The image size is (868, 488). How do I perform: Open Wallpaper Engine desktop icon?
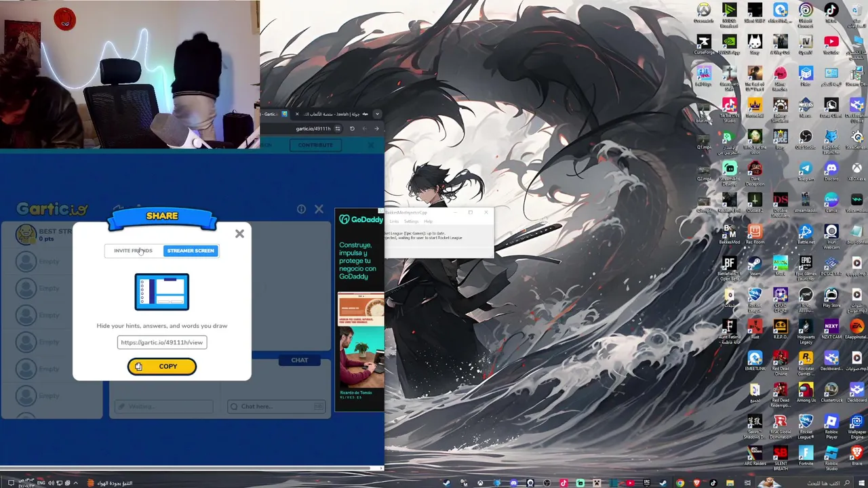[x=857, y=426]
